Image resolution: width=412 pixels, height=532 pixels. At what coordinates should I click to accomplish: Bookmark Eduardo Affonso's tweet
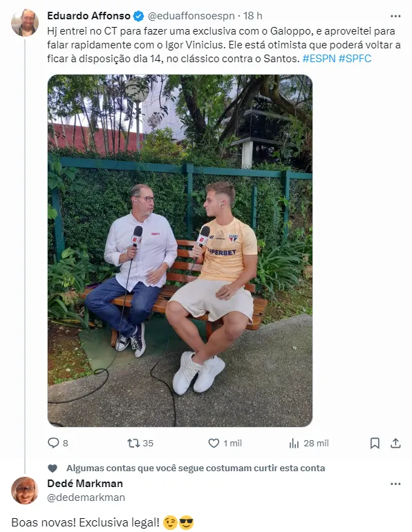tap(375, 443)
